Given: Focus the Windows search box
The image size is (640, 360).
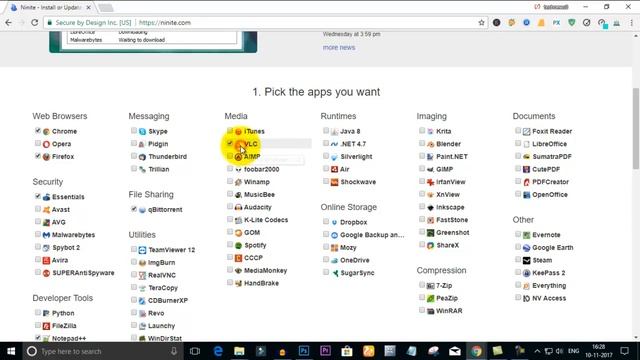Looking at the screenshot, I should pyautogui.click(x=102, y=351).
